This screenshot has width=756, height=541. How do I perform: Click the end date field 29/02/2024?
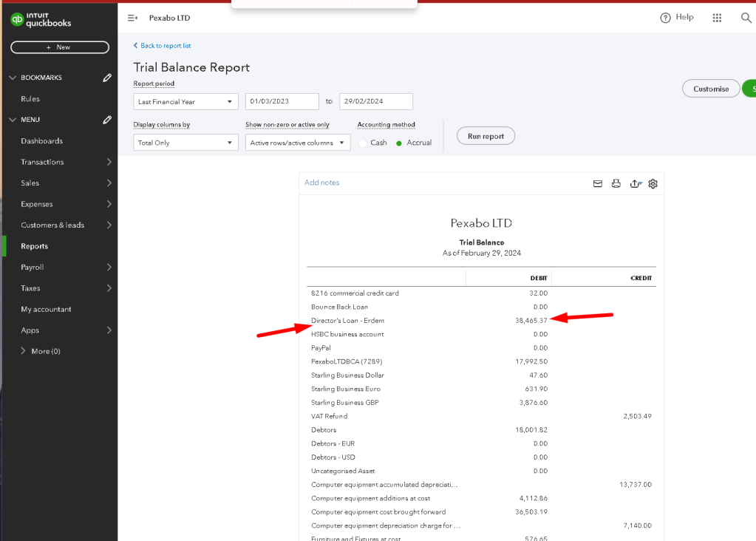click(376, 102)
